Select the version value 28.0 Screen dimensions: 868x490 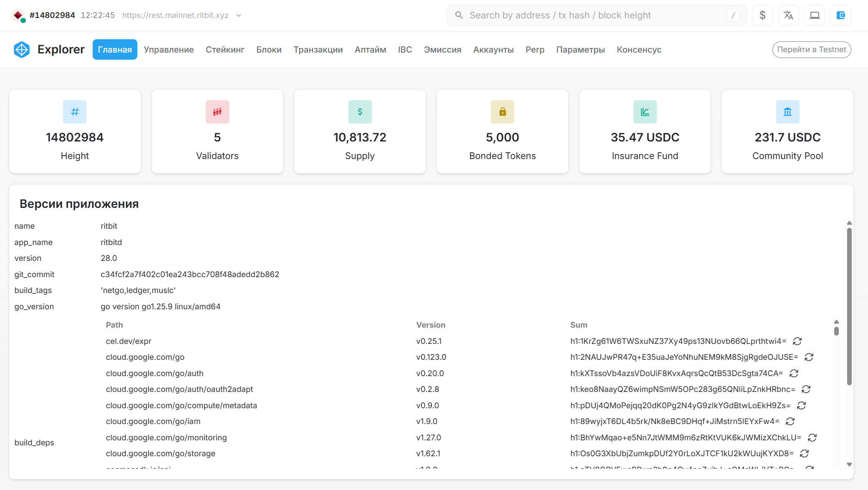click(109, 258)
